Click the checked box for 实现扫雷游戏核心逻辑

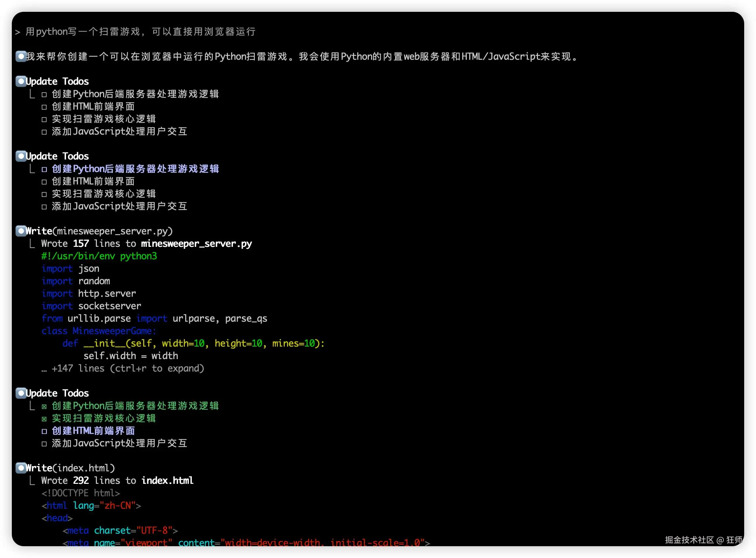tap(44, 419)
